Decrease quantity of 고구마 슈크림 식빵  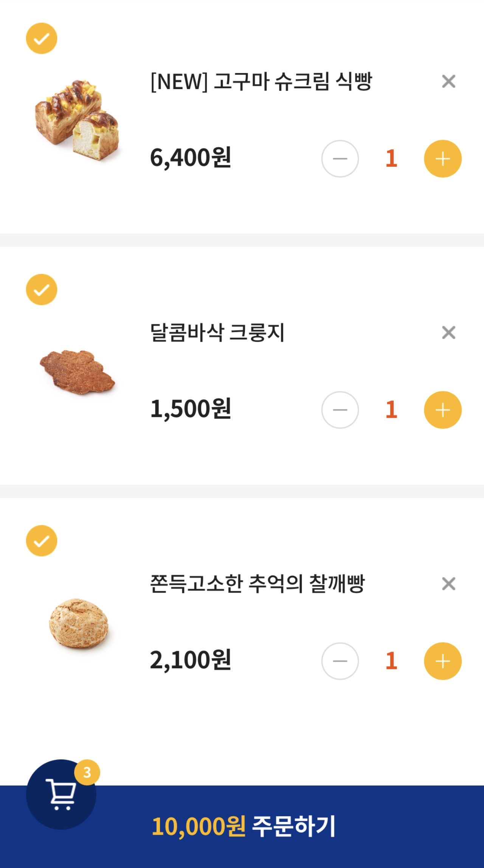click(x=340, y=159)
